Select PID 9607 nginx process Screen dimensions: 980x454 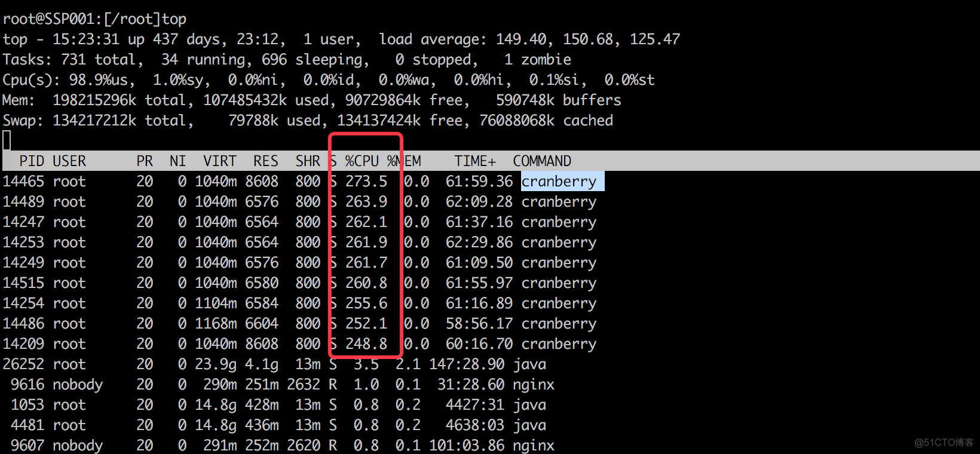point(27,446)
